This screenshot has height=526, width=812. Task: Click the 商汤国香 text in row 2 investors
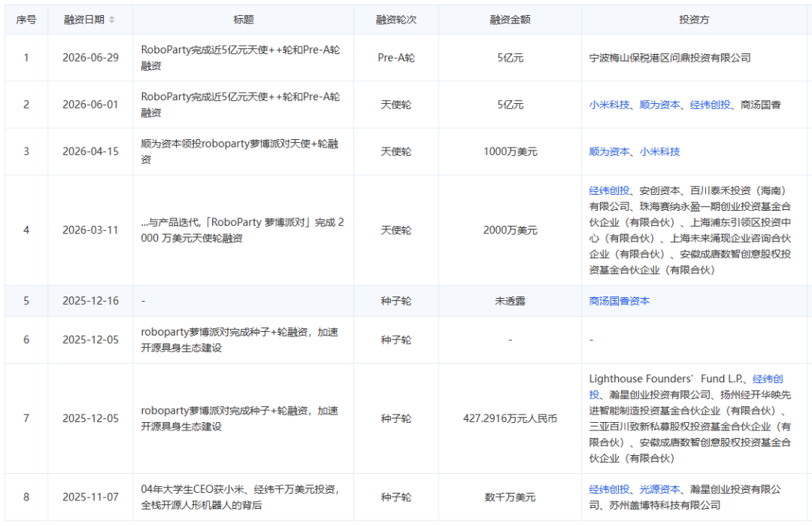click(761, 105)
